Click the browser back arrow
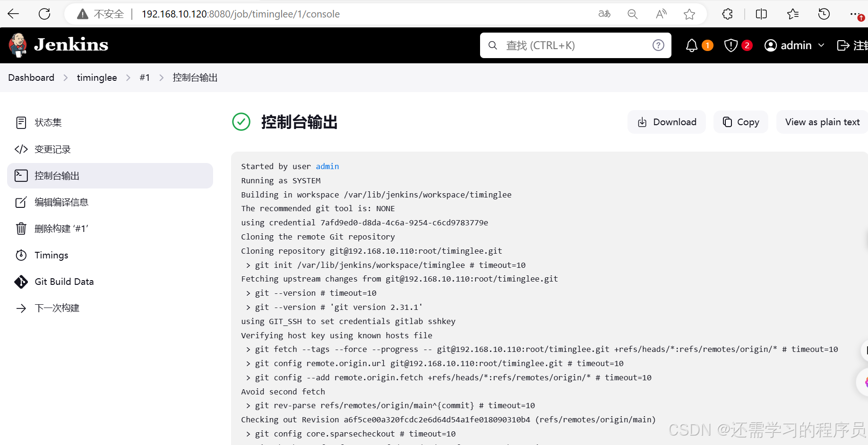The width and height of the screenshot is (868, 445). (13, 14)
